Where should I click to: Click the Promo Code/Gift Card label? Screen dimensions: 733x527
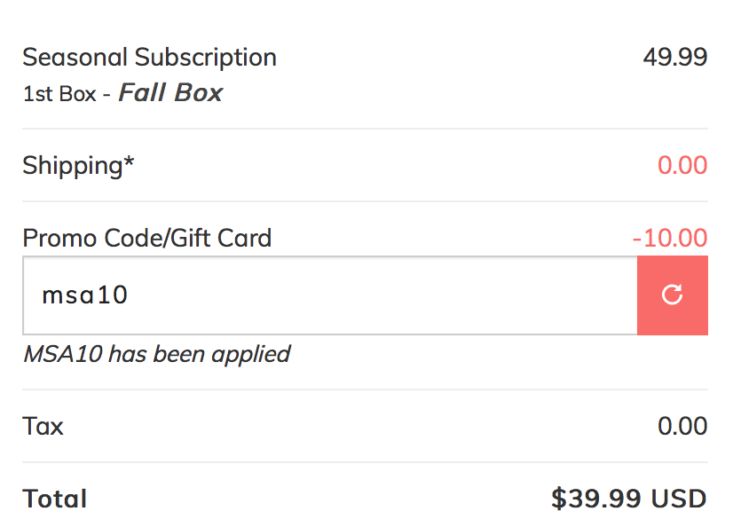pos(147,238)
